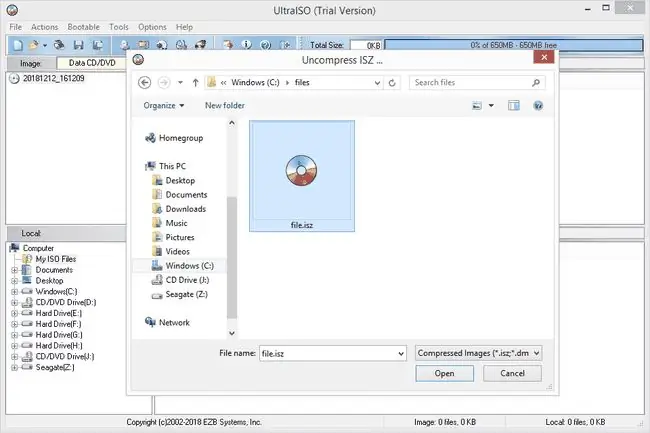
Task: Click the Open CD/DVD disc icon in toolbar
Action: point(59,45)
